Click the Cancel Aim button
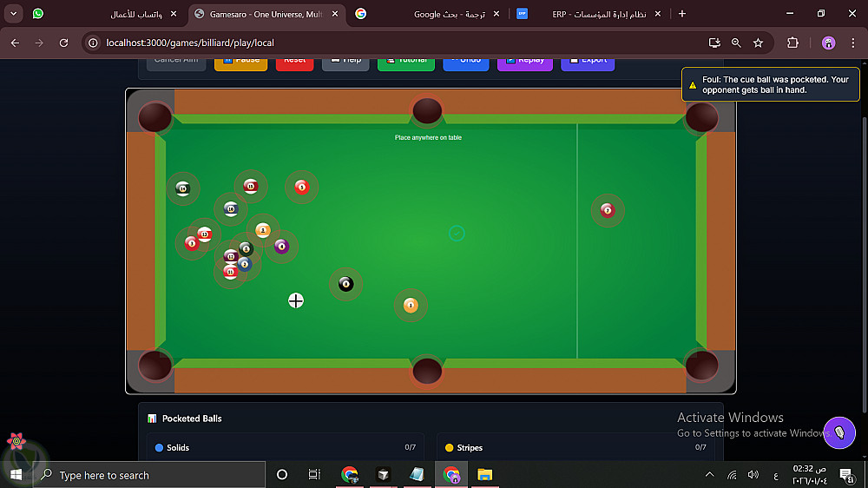868x488 pixels. [x=176, y=63]
